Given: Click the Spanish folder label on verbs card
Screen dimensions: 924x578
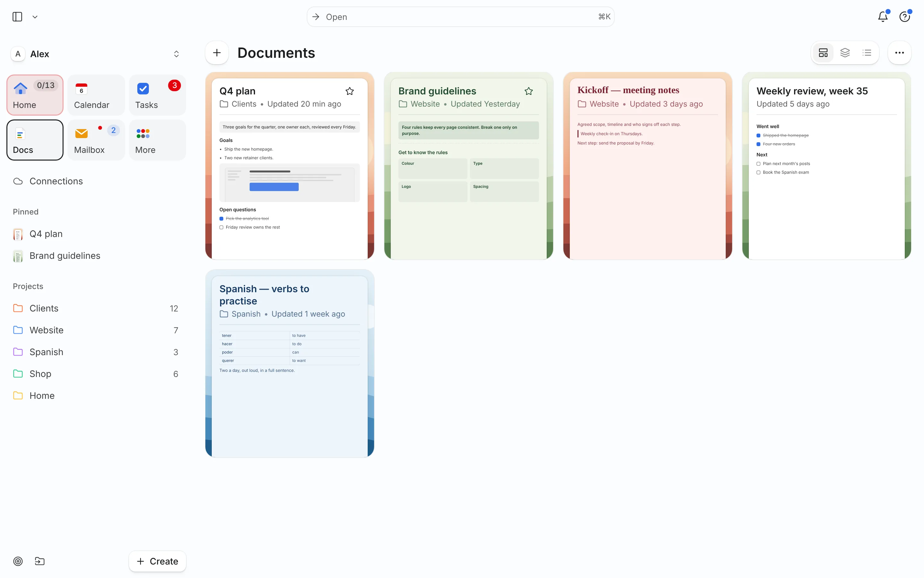Looking at the screenshot, I should pyautogui.click(x=240, y=314).
